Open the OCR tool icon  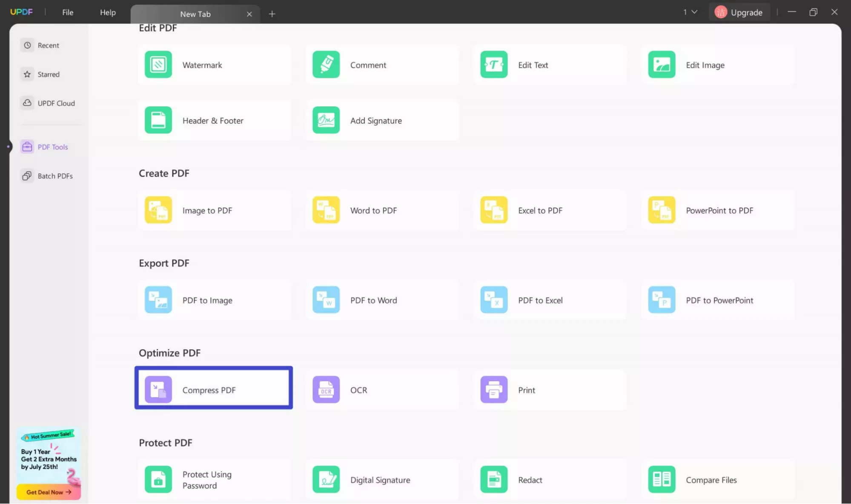click(x=326, y=389)
